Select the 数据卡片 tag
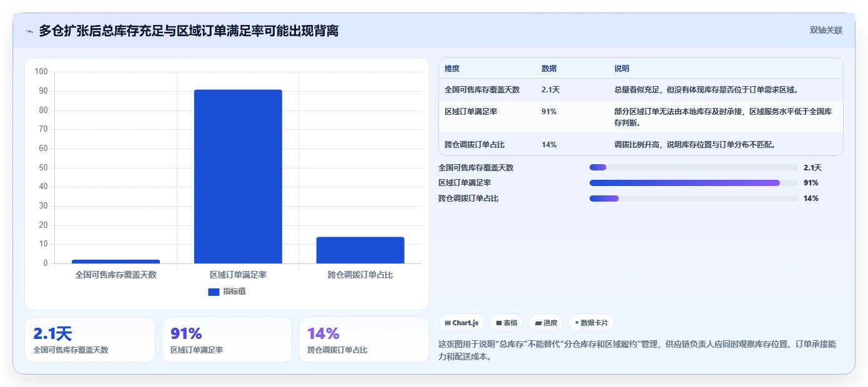The image size is (868, 387). coord(591,323)
